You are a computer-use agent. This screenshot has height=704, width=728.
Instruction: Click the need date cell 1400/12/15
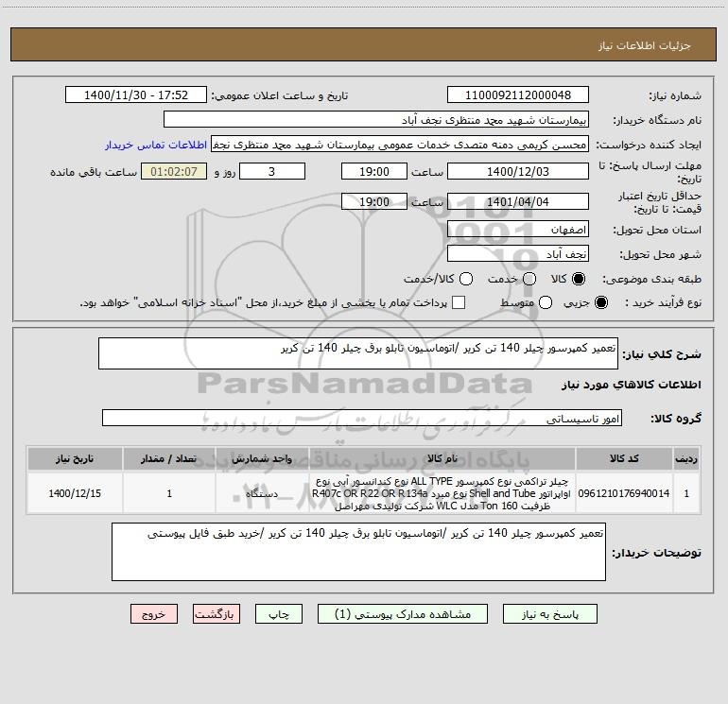pyautogui.click(x=75, y=493)
